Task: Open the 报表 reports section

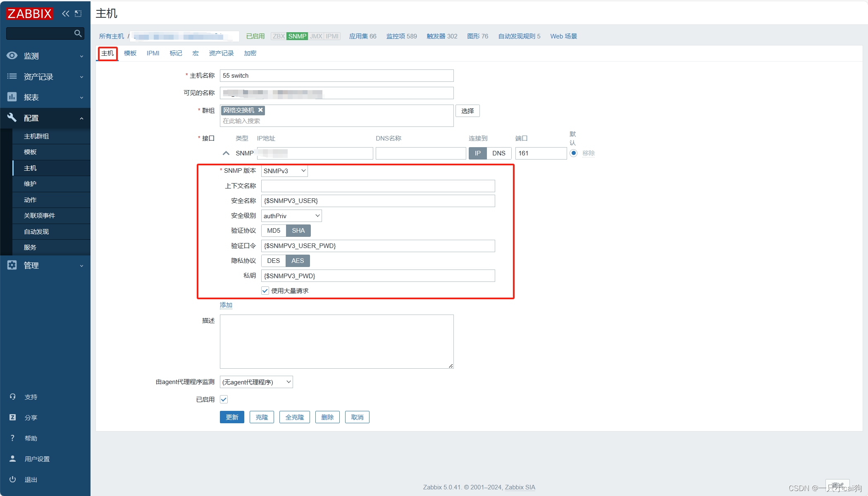Action: [31, 97]
